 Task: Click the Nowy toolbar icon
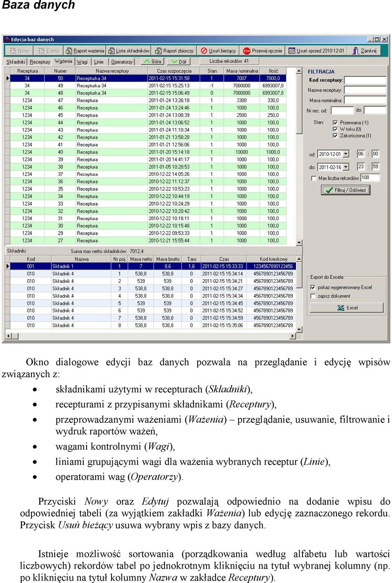pyautogui.click(x=13, y=51)
